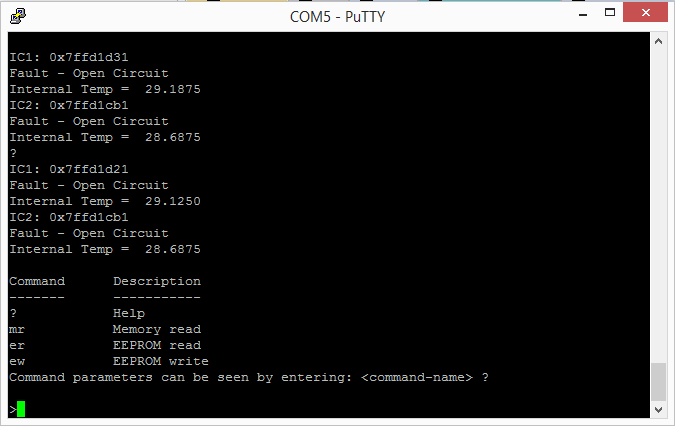Click the 'Command' column header

[37, 281]
